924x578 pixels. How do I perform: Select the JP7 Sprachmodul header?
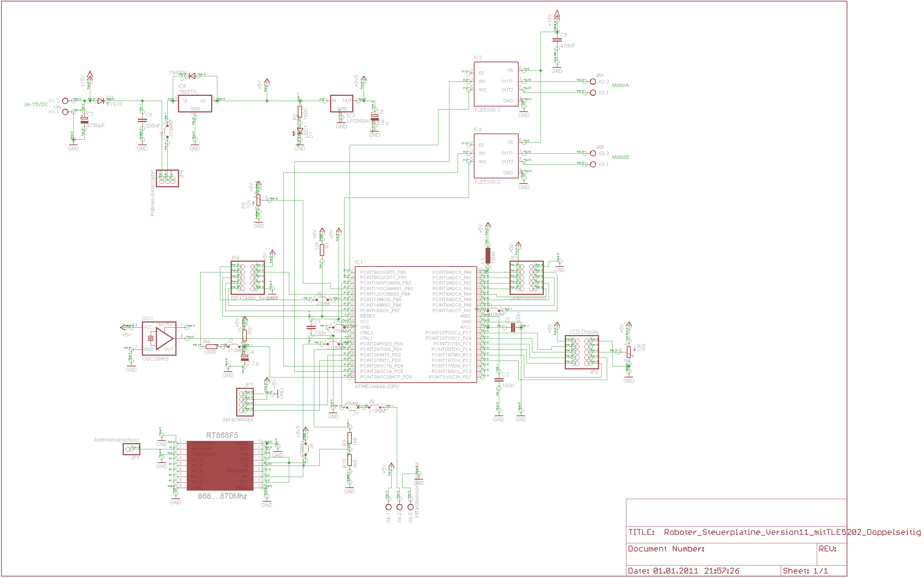coord(245,402)
